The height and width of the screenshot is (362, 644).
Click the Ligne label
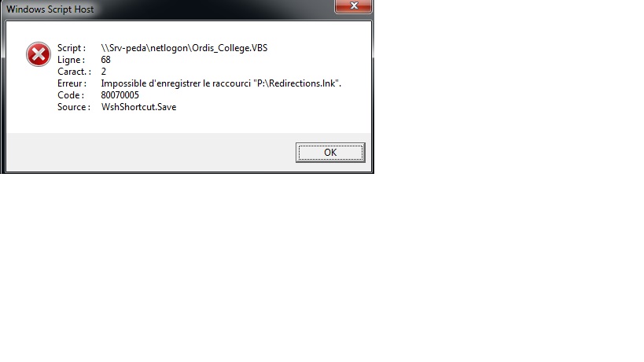[x=71, y=60]
